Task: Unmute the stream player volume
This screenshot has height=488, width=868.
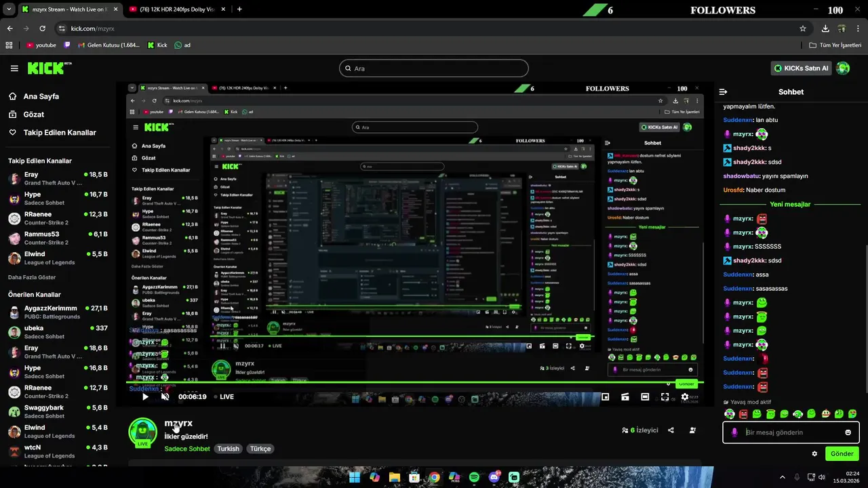Action: 165,397
